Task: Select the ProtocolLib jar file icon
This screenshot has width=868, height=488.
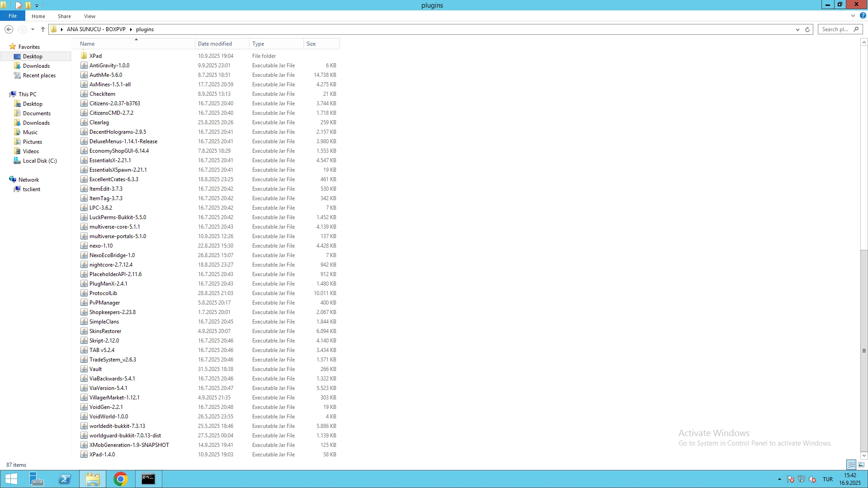Action: click(84, 293)
